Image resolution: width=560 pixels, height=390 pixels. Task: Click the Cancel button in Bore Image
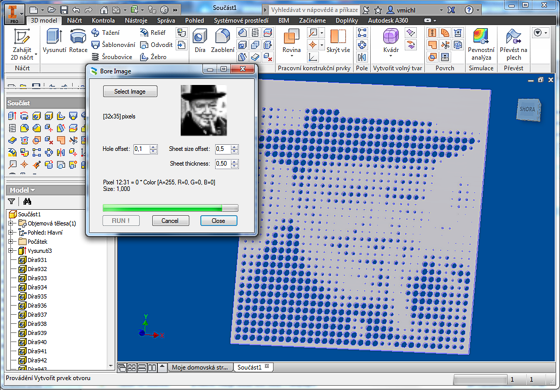170,221
